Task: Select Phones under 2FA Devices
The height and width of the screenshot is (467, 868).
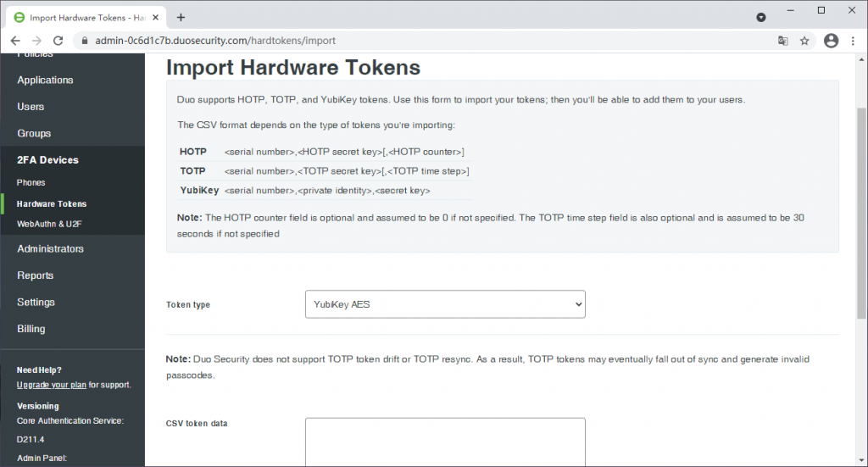Action: pyautogui.click(x=31, y=183)
